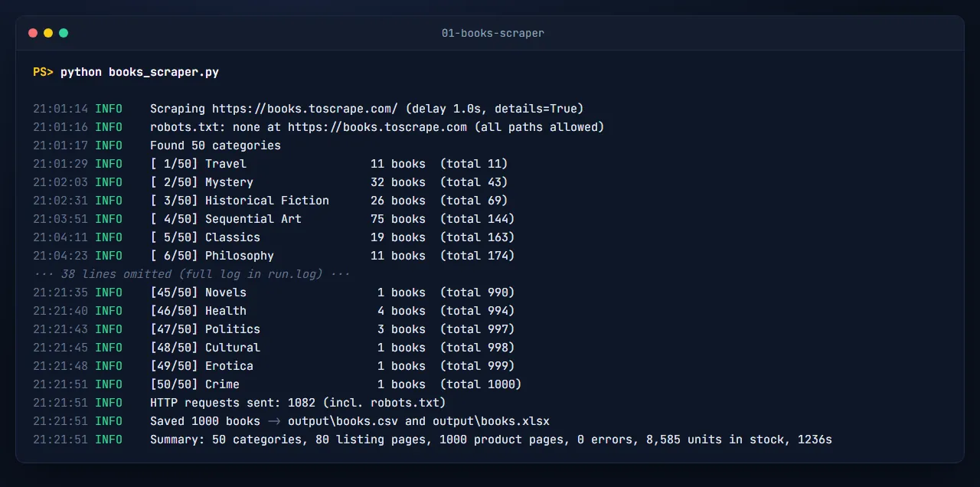
Task: Click timestamp 21:21:35
Action: click(60, 293)
